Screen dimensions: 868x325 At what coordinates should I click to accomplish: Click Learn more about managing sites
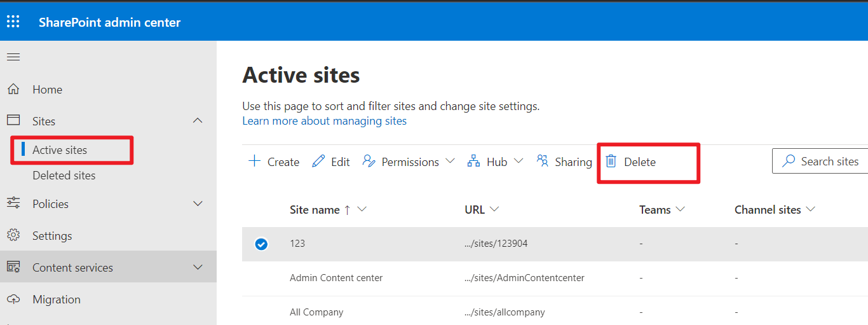[x=325, y=121]
